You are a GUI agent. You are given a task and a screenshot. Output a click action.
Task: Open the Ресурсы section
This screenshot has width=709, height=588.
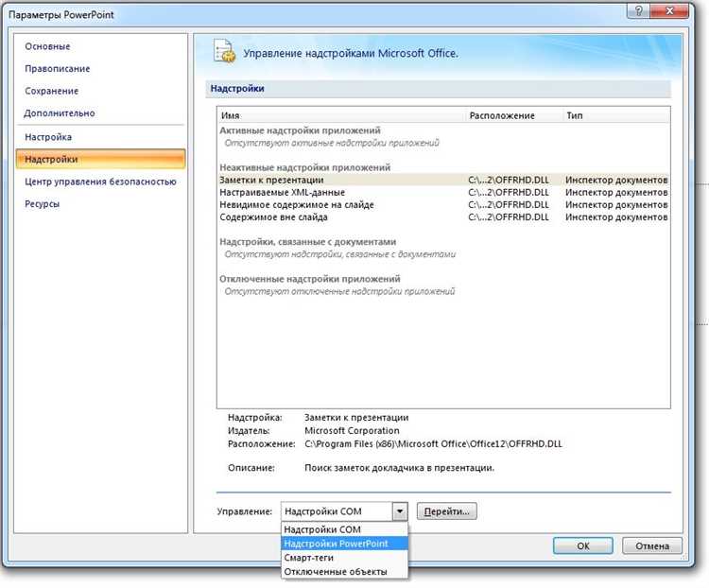(x=43, y=203)
